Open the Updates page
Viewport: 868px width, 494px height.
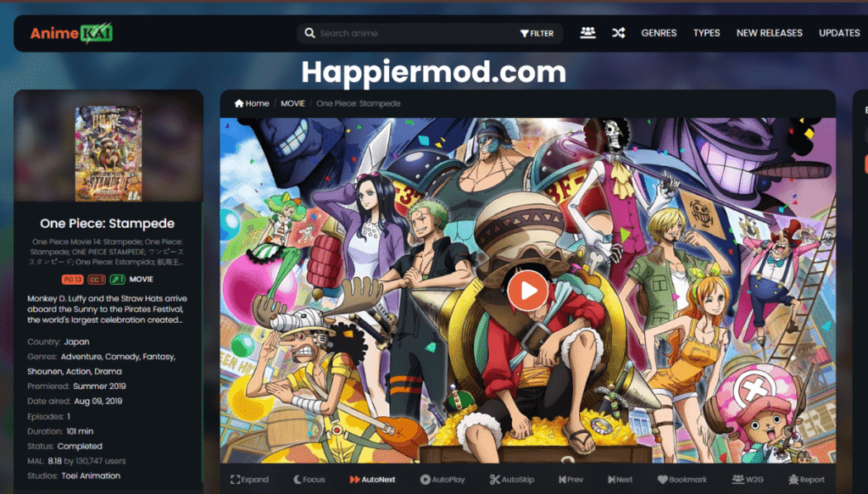click(839, 33)
